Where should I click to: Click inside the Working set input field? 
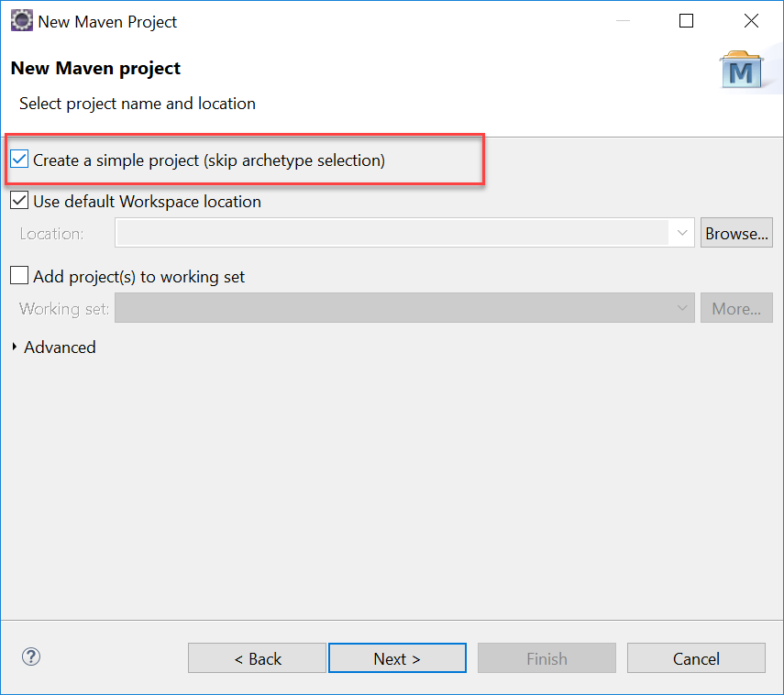(x=394, y=307)
